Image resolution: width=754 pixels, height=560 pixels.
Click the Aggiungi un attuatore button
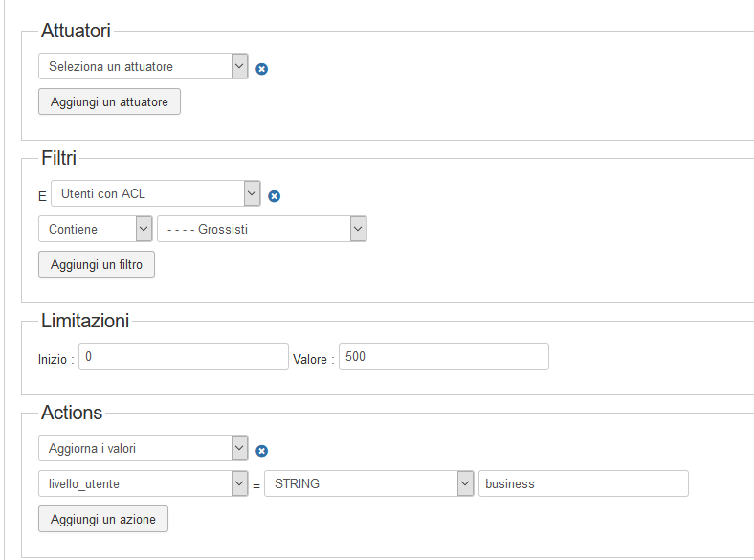pos(109,101)
